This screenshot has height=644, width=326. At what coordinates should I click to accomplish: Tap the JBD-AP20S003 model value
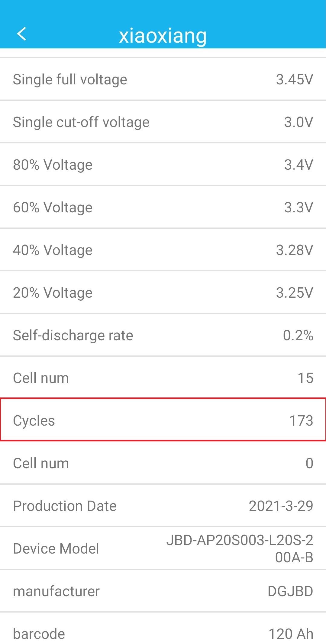tap(240, 549)
